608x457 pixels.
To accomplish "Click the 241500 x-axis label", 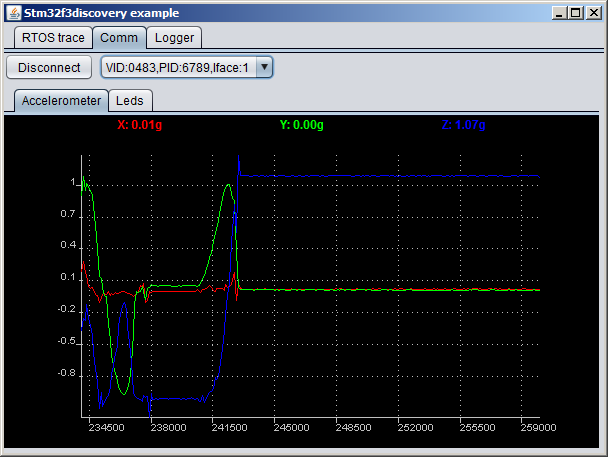I will coord(230,428).
